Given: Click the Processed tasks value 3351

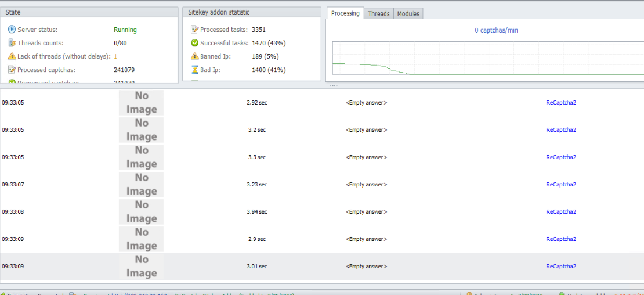Looking at the screenshot, I should [259, 30].
